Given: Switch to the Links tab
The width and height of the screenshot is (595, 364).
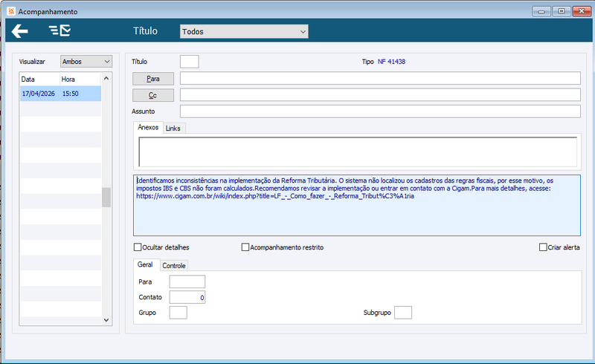Looking at the screenshot, I should (x=173, y=129).
